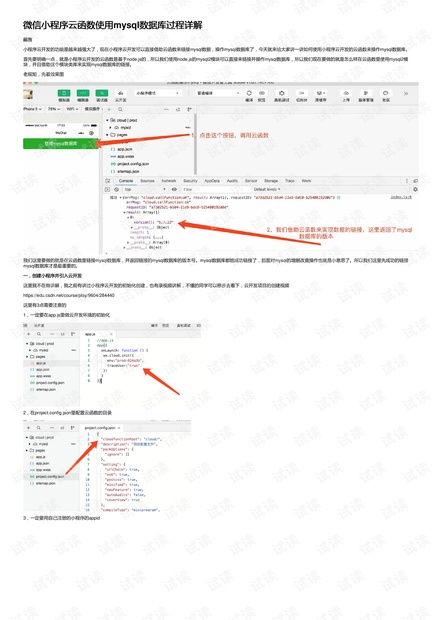440x620 pixels.
Task: Click the green 链接mysql数据库 button
Action: (x=61, y=144)
